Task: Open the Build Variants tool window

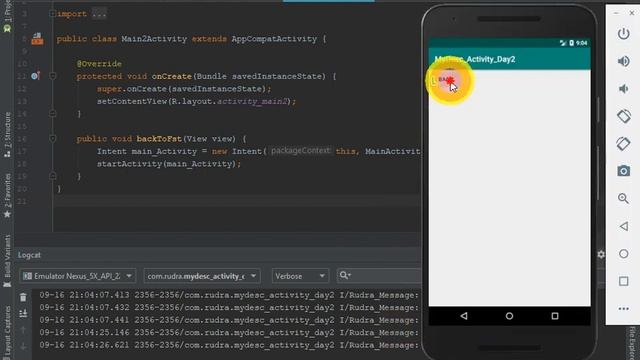Action: pyautogui.click(x=7, y=261)
